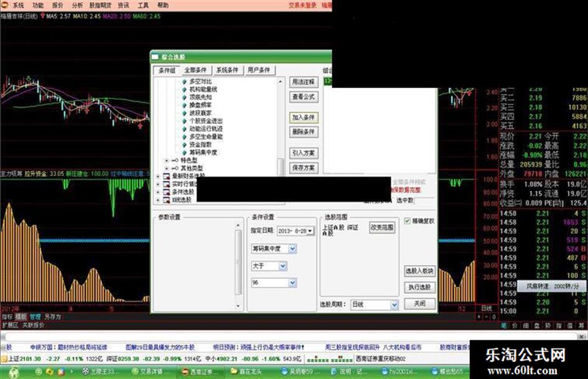Image resolution: width=588 pixels, height=379 pixels.
Task: Open the value dropdown showing 96
Action: (x=292, y=283)
